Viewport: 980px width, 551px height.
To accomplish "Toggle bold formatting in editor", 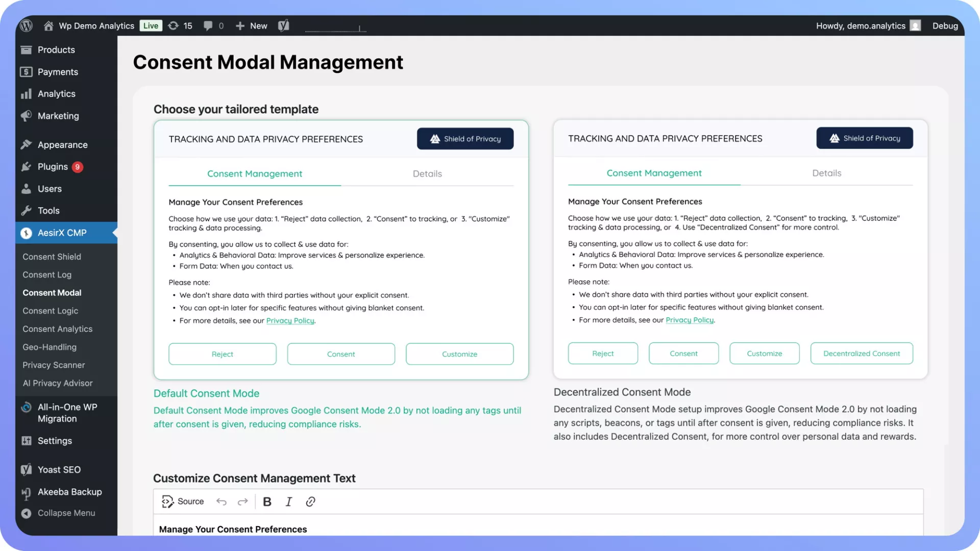I will coord(267,502).
